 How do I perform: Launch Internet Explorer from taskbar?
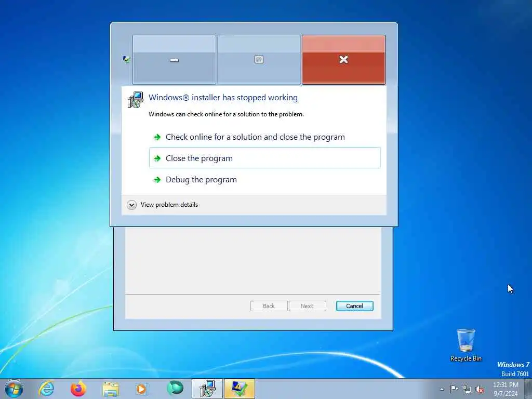pos(46,389)
